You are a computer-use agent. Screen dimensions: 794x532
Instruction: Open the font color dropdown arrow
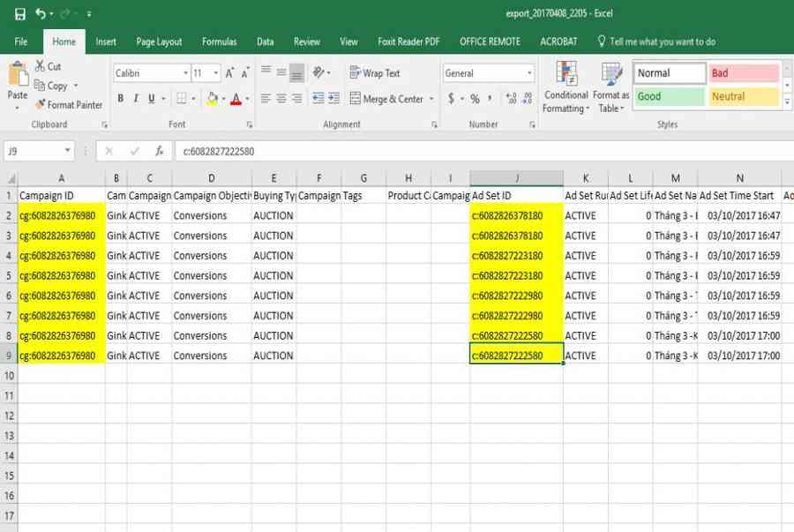point(247,99)
